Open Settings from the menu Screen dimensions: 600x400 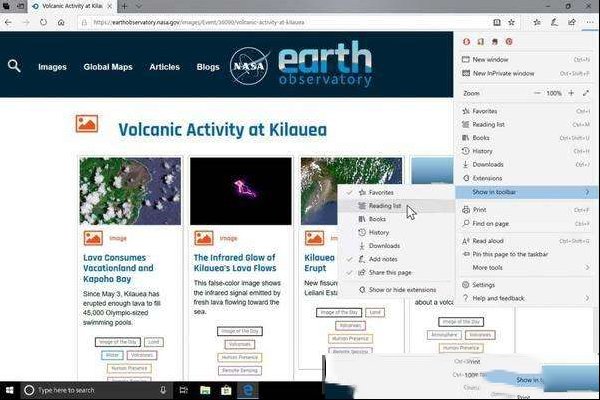(527, 285)
